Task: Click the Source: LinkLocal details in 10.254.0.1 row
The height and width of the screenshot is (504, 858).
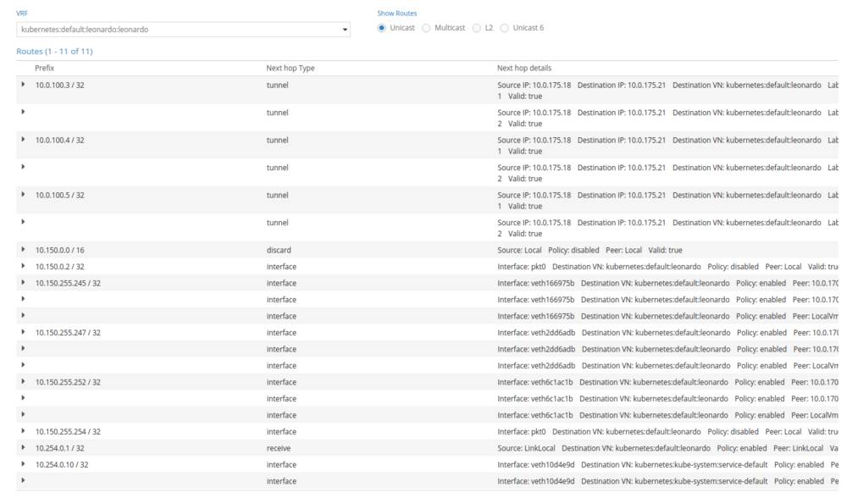Action: pos(526,448)
